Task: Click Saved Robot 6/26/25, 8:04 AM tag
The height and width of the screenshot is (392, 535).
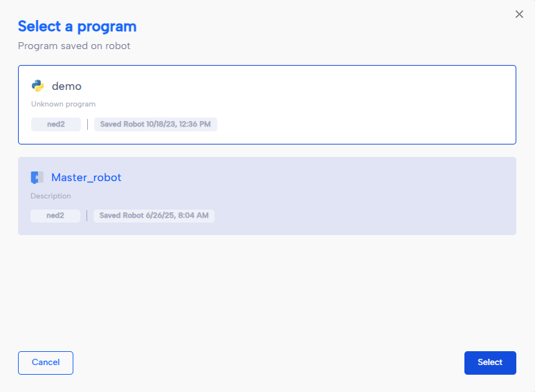Action: (x=154, y=216)
